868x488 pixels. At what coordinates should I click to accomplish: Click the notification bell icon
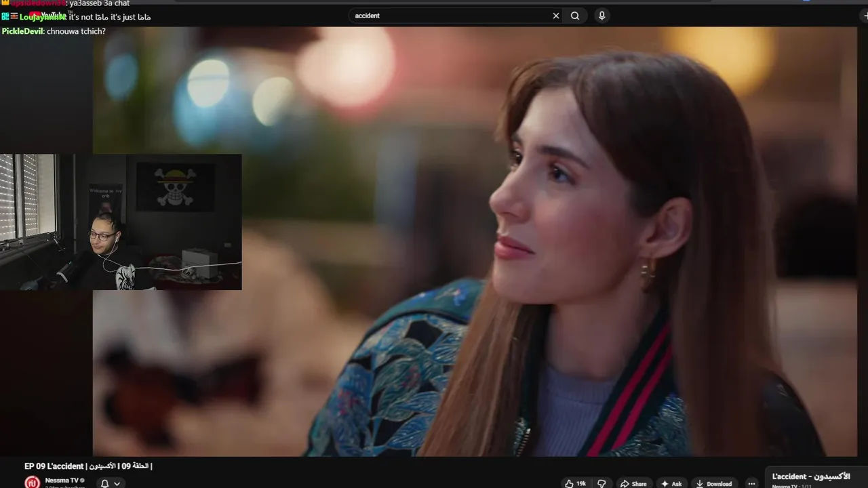(104, 483)
